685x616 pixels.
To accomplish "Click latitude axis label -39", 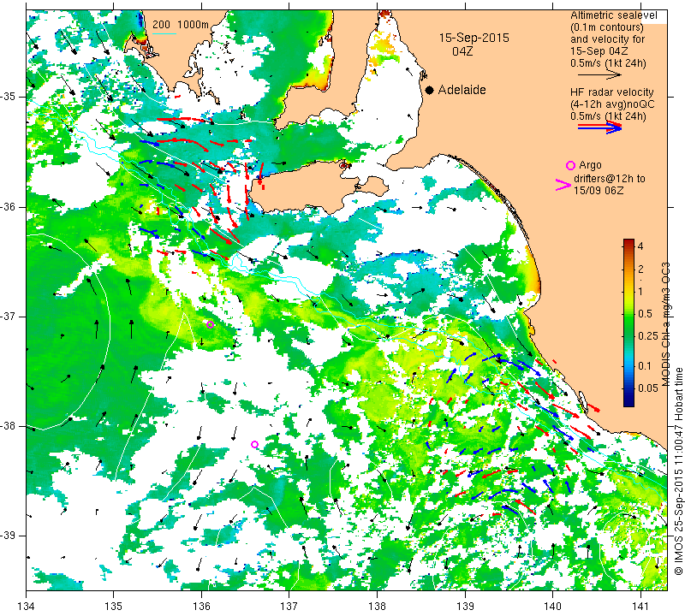I will click(9, 536).
